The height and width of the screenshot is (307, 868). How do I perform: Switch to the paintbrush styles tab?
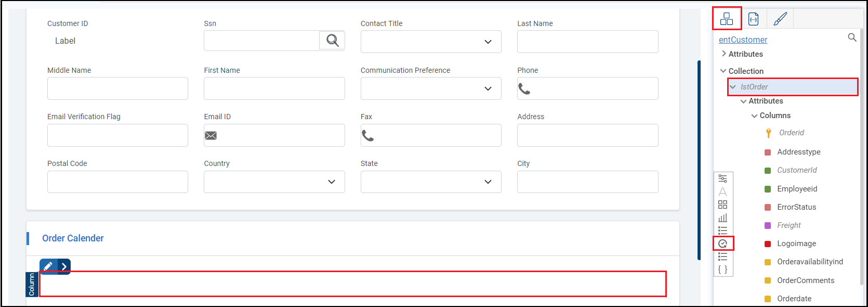(780, 19)
